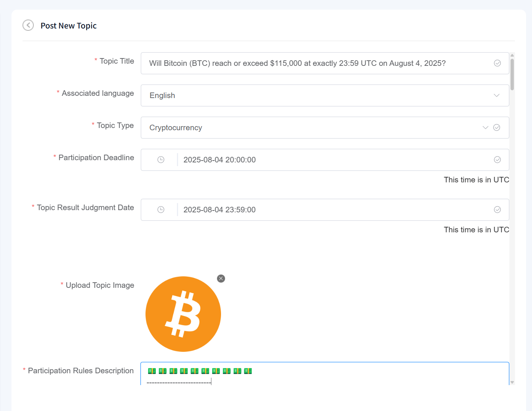Click the checkmark icon in Topic Type field

(497, 128)
